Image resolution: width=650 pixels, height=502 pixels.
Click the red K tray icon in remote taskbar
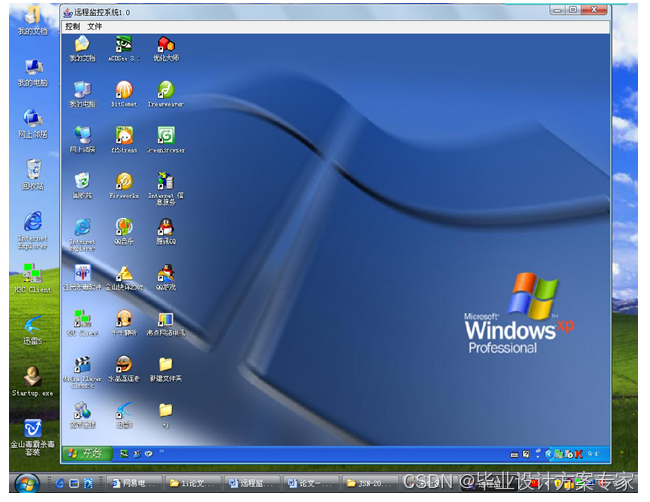click(578, 454)
